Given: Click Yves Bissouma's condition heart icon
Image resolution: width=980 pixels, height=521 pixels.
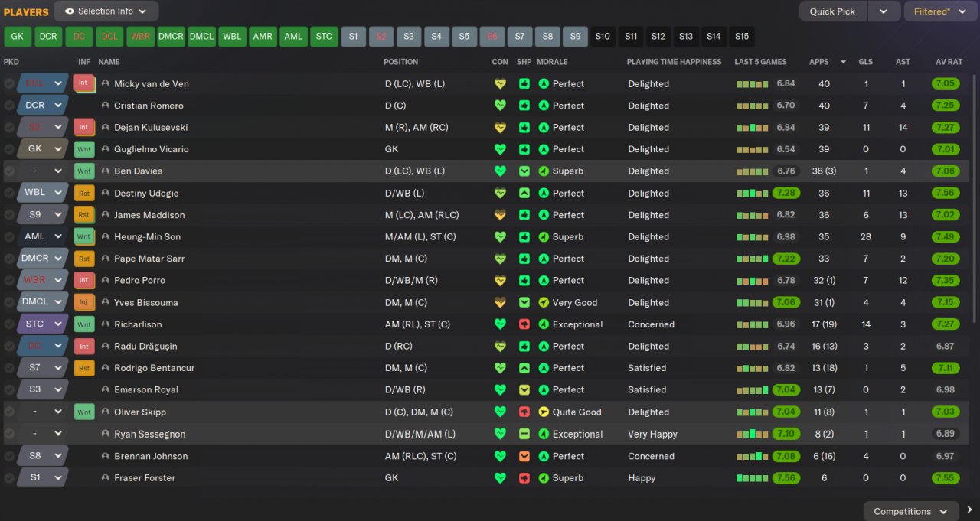Looking at the screenshot, I should pos(500,302).
